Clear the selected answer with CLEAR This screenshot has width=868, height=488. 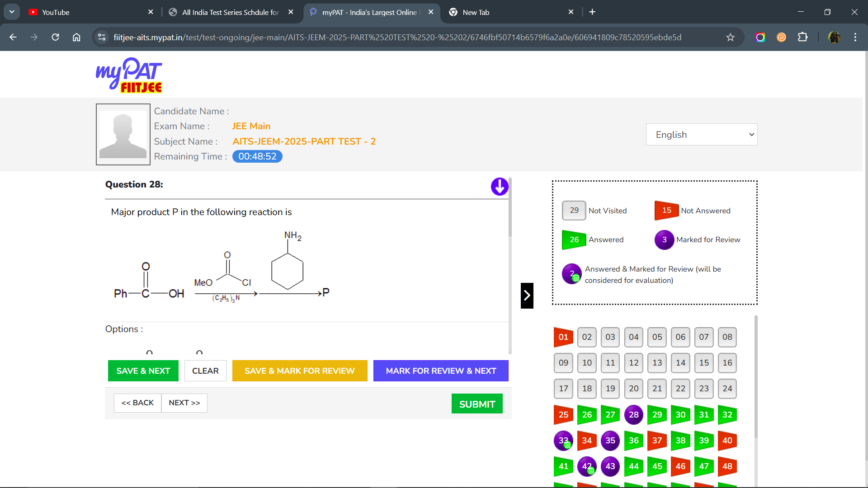(205, 371)
